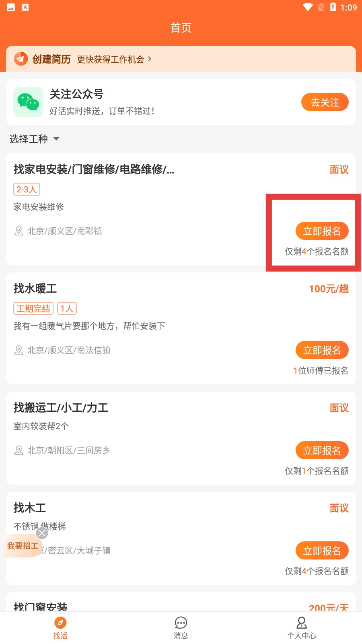The image size is (362, 644).
Task: Tap location pin icon for 三间房乡
Action: click(19, 450)
